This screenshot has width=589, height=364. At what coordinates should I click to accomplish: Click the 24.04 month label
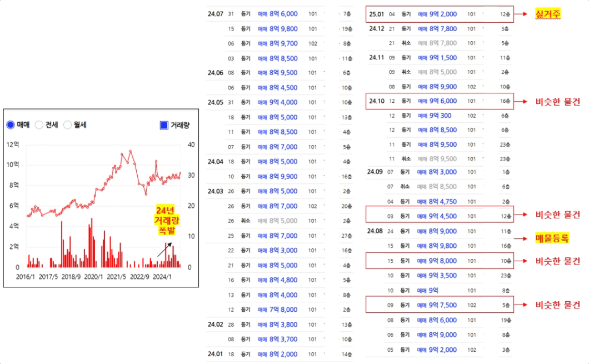click(215, 162)
